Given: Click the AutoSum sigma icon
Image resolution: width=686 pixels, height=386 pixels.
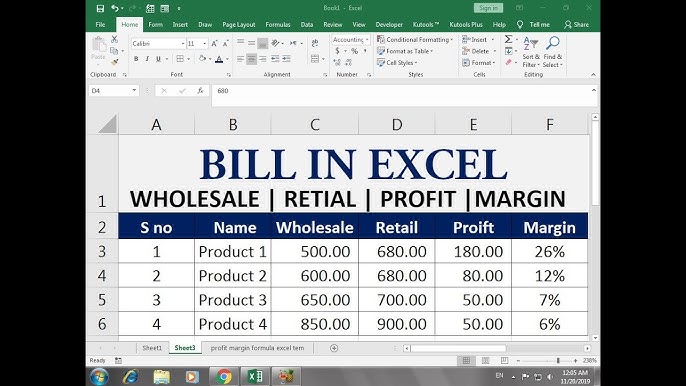Looking at the screenshot, I should 508,39.
